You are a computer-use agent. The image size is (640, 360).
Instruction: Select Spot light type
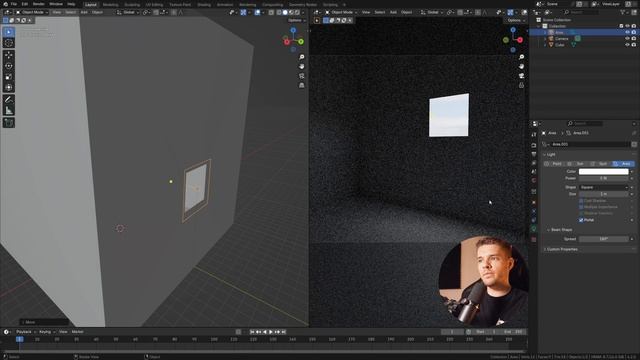pos(600,164)
